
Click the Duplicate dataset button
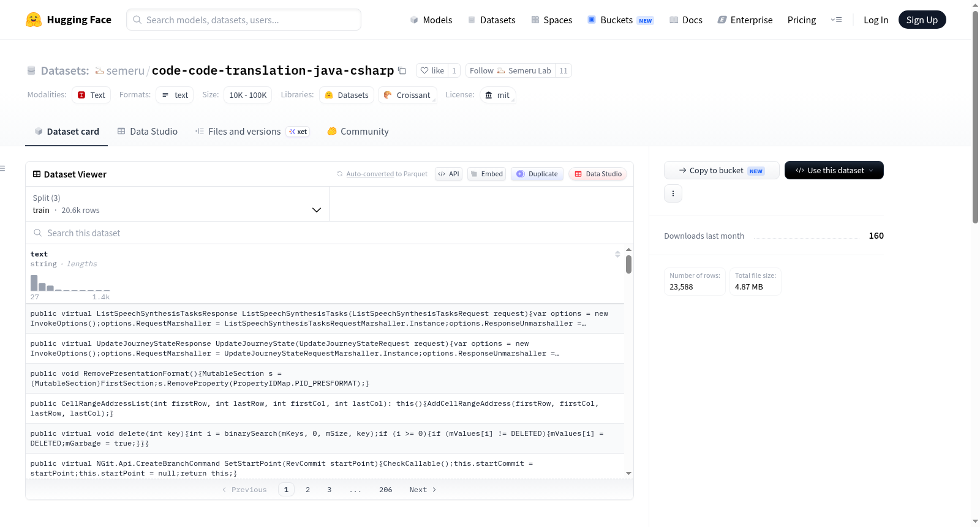click(x=537, y=174)
